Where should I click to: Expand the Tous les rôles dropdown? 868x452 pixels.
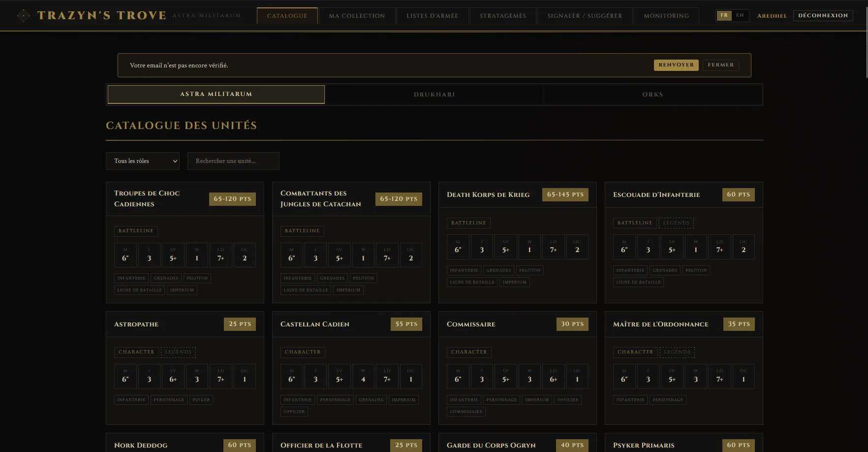pos(143,161)
